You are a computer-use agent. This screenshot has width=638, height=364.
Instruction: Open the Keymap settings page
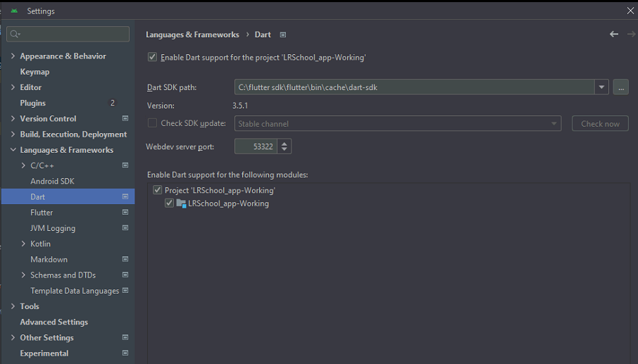click(35, 72)
